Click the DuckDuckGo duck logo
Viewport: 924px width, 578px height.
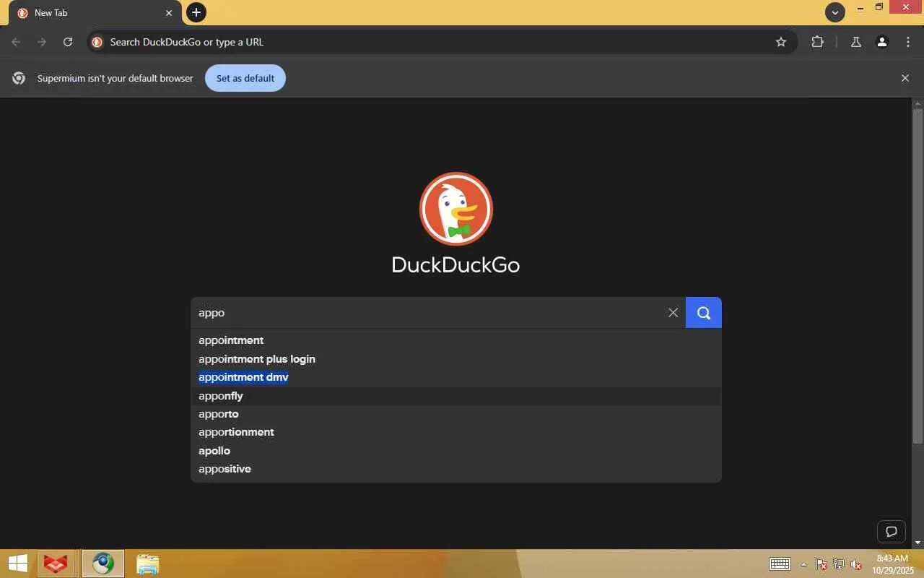(x=456, y=209)
